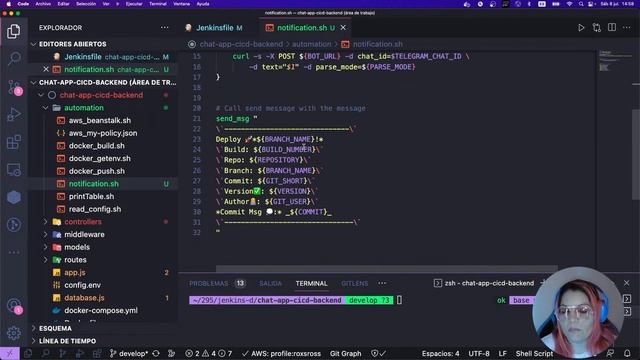Select the Terminal panel tab

point(311,283)
